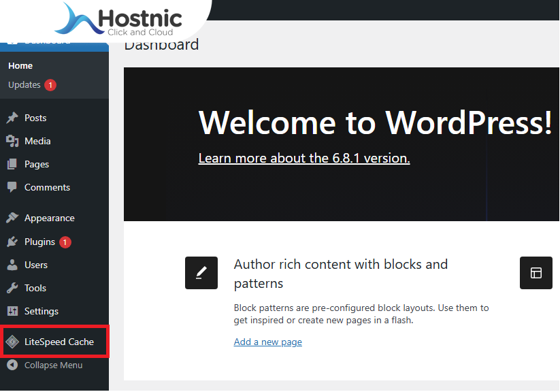This screenshot has width=560, height=392.
Task: Click the Collapse Menu arrow icon
Action: pos(12,365)
